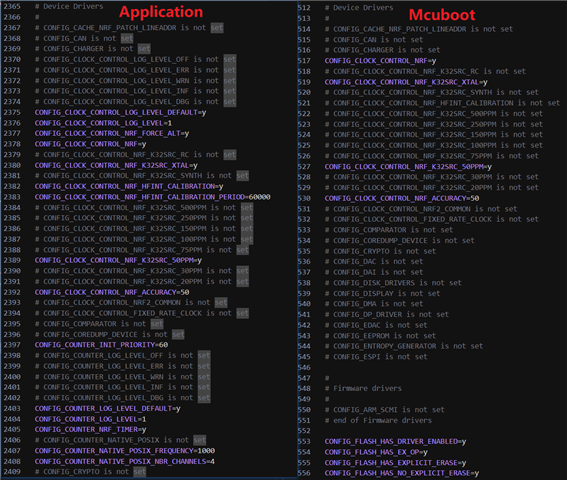Viewport: 567px width, 480px height.
Task: Click CONFIG_ESPI is not set line
Action: coord(376,357)
